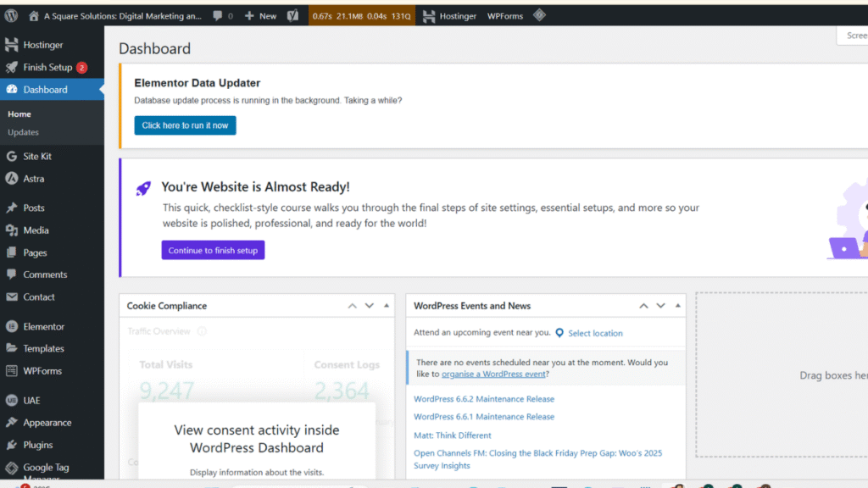
Task: Collapse the Cookie Compliance panel
Action: click(x=387, y=306)
